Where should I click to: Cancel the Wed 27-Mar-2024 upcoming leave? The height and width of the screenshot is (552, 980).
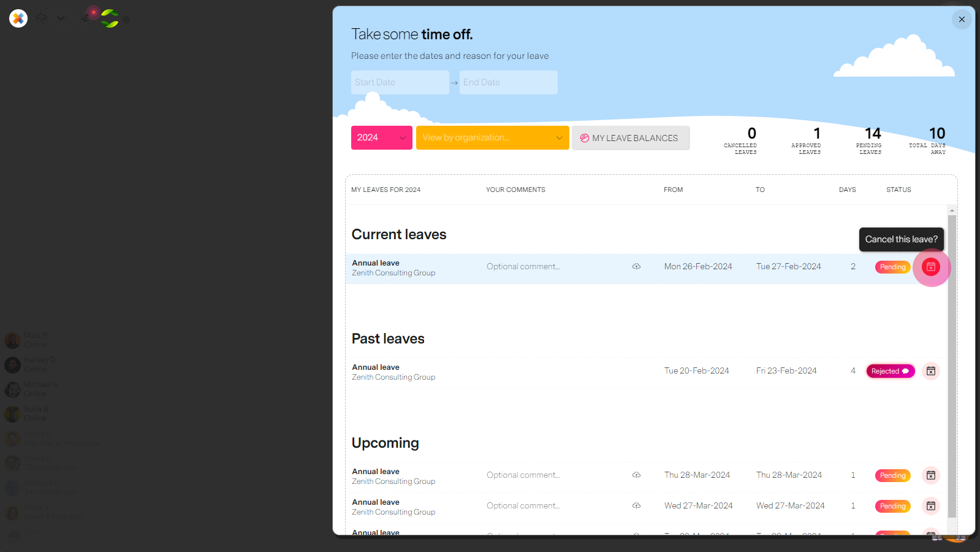[x=931, y=506]
